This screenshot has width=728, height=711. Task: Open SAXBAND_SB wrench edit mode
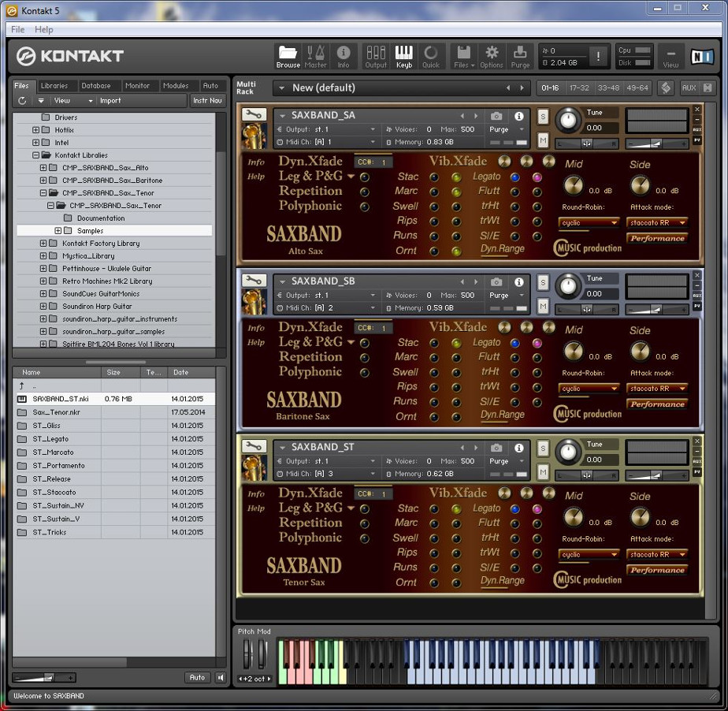pyautogui.click(x=254, y=280)
